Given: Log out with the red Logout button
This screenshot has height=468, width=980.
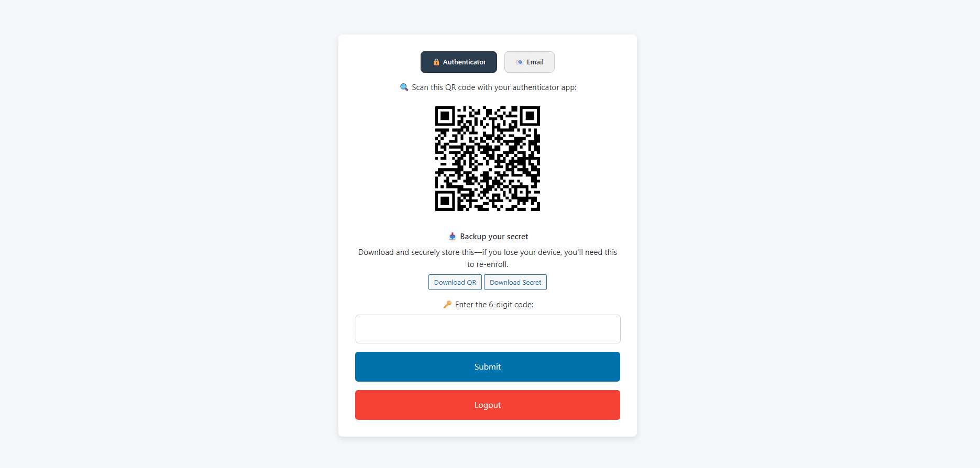Looking at the screenshot, I should pos(488,405).
